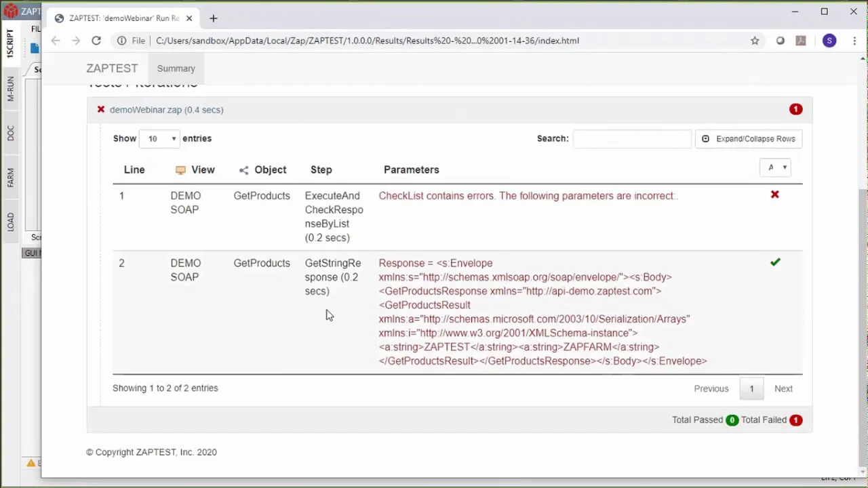868x488 pixels.
Task: Open the Show entries count dropdown
Action: pyautogui.click(x=159, y=138)
